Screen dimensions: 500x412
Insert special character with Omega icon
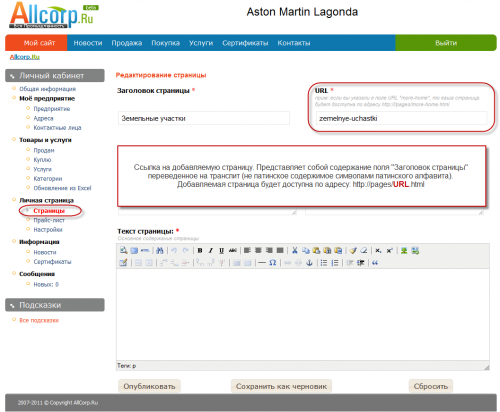click(273, 263)
